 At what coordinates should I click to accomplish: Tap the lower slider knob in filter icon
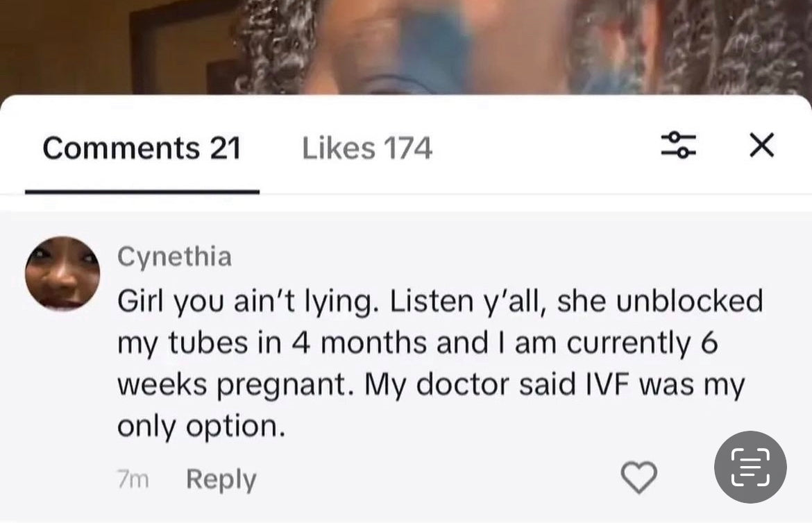coord(684,153)
